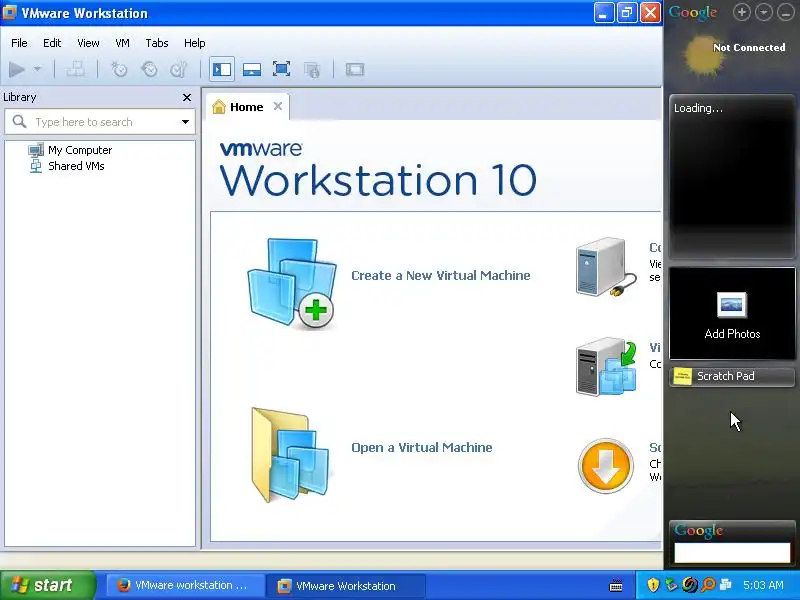Image resolution: width=800 pixels, height=600 pixels.
Task: Open the File menu
Action: (19, 43)
